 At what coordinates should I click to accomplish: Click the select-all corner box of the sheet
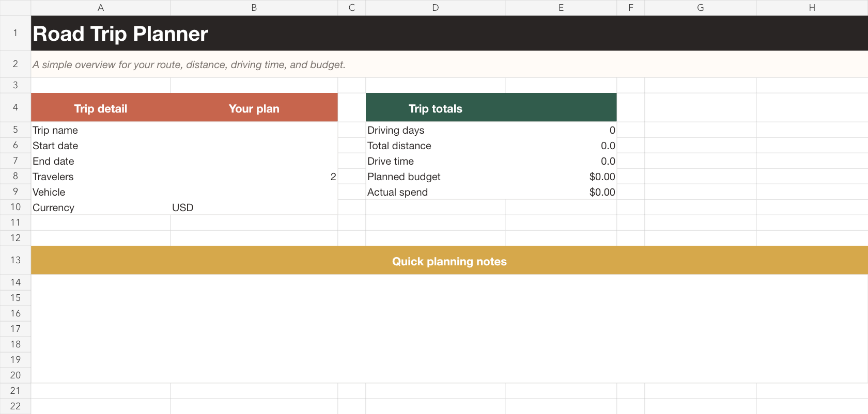16,8
